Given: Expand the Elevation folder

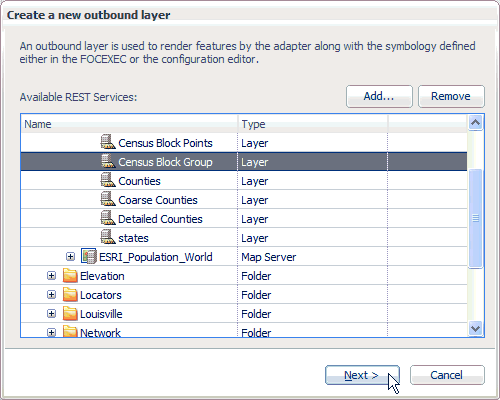Looking at the screenshot, I should (x=51, y=276).
